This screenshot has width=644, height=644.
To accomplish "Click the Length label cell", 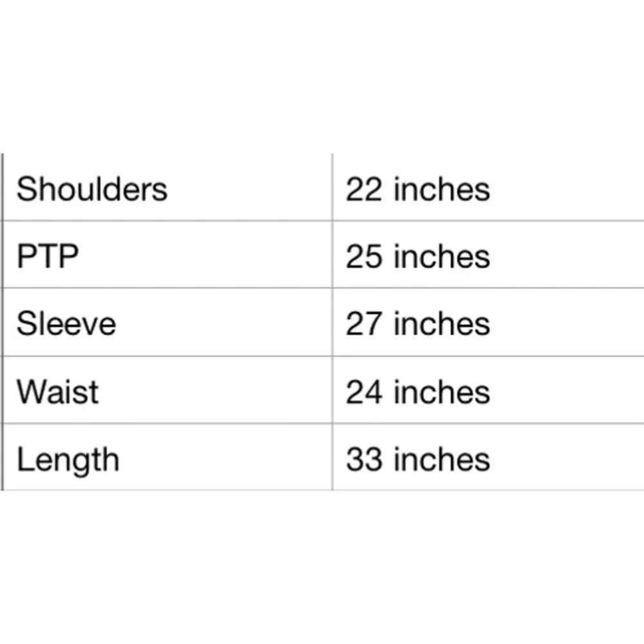I will click(x=167, y=457).
